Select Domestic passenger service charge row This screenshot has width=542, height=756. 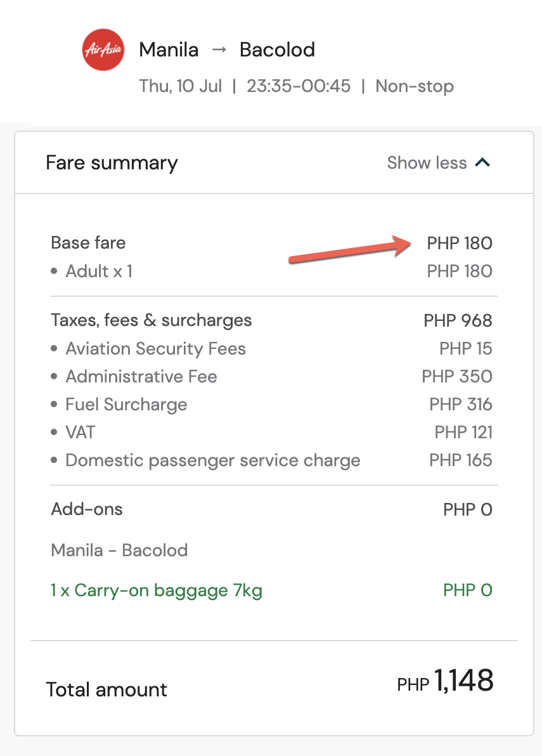point(212,460)
